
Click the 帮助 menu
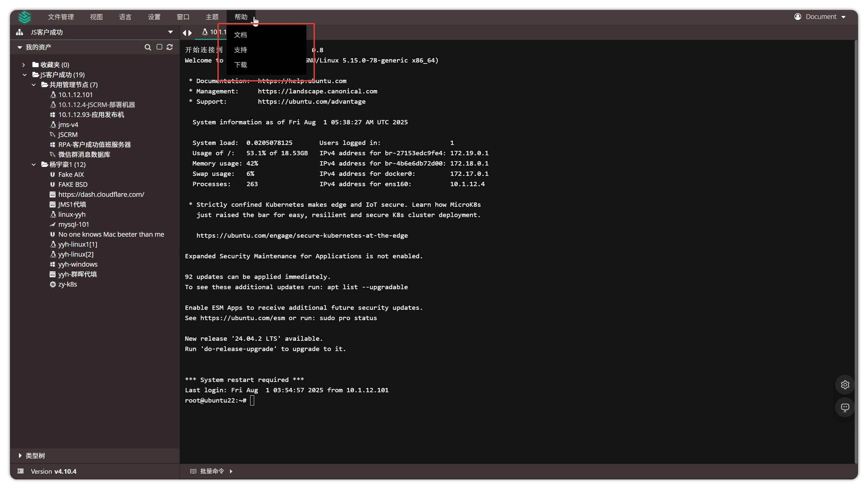(x=241, y=17)
